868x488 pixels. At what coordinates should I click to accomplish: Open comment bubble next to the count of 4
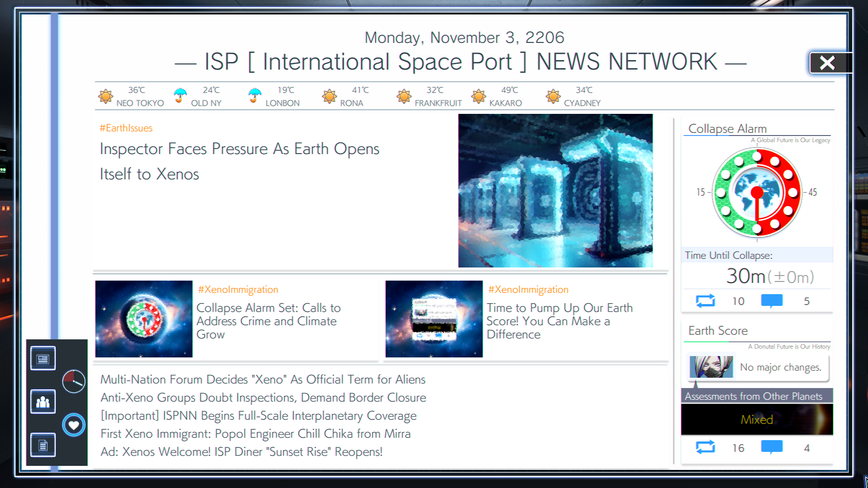(772, 448)
